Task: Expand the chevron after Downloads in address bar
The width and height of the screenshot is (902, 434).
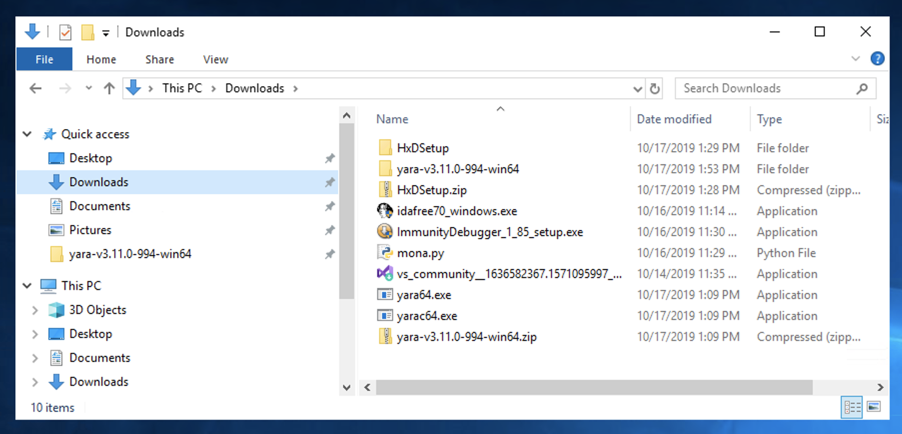Action: (296, 89)
